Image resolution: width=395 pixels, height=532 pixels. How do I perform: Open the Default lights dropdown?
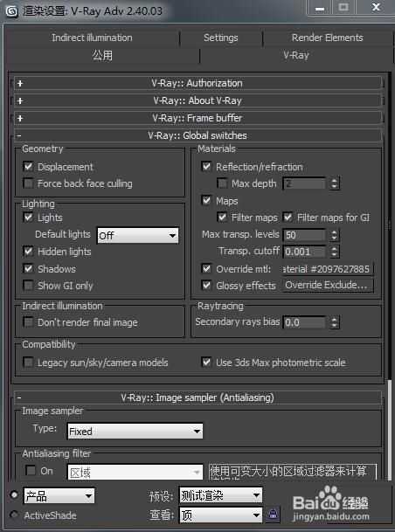pyautogui.click(x=138, y=235)
